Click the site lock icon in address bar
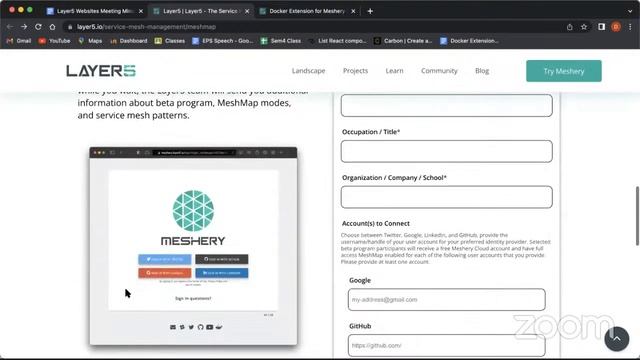Screen dimensions: 640x360 70,27
